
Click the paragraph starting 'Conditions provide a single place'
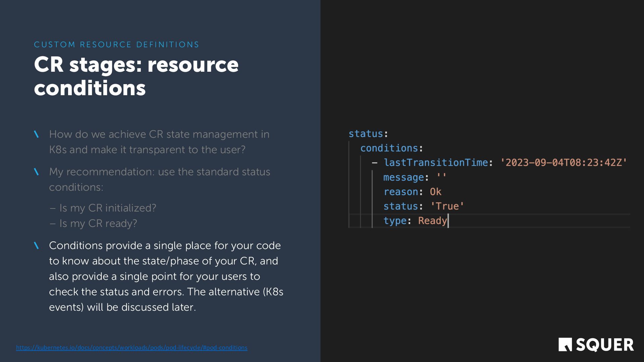166,276
